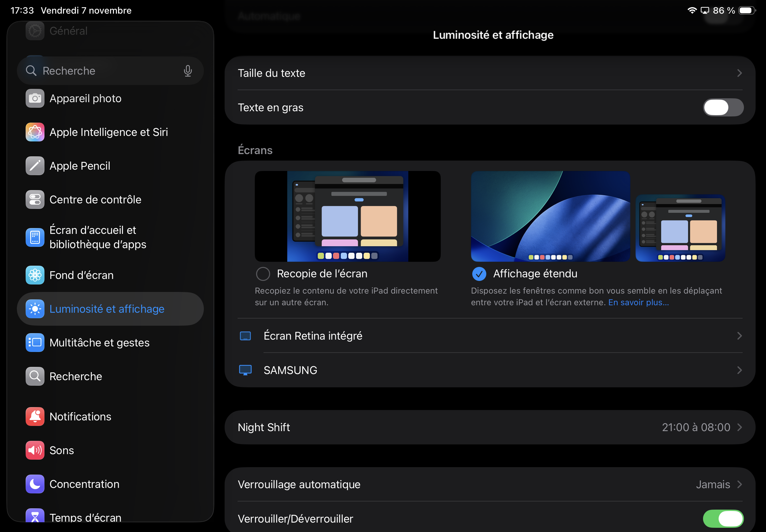Screen dimensions: 766x532
Task: Tap the Apple Pencil icon
Action: (x=35, y=166)
